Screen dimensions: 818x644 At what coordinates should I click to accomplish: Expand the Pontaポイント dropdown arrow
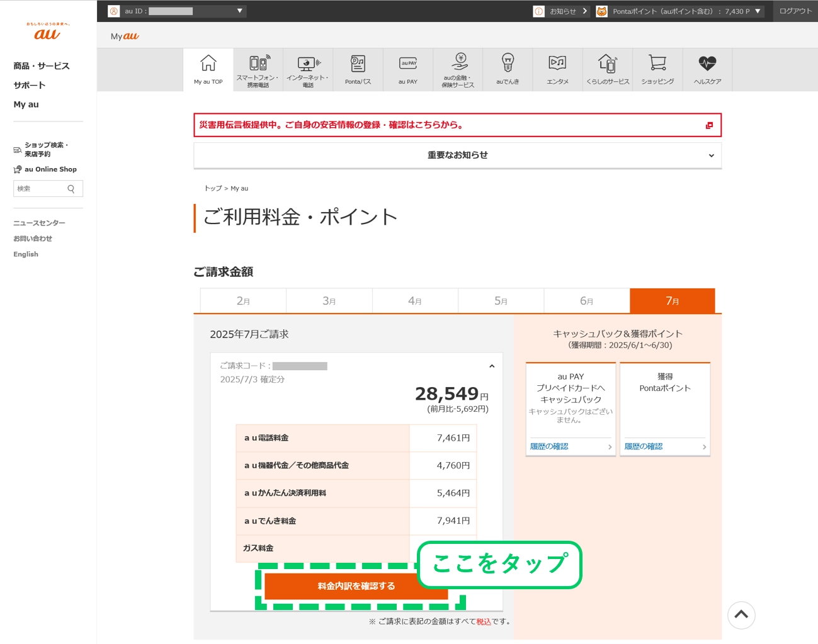point(758,11)
